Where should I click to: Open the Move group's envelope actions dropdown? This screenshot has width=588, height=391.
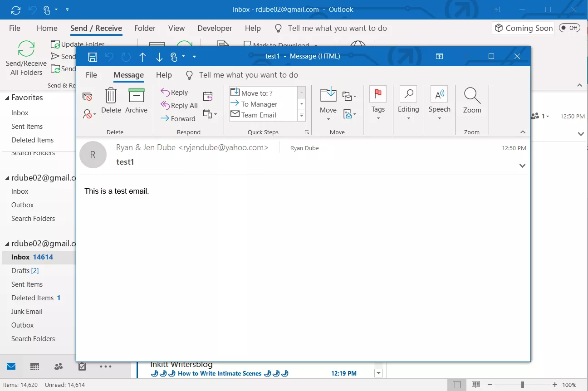[349, 114]
